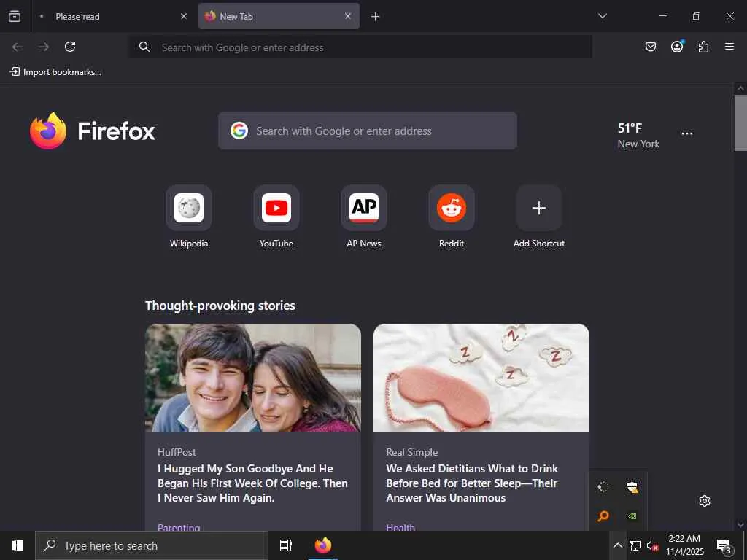Close the 'Please read' tab
Screen dimensions: 747x560
tap(184, 16)
